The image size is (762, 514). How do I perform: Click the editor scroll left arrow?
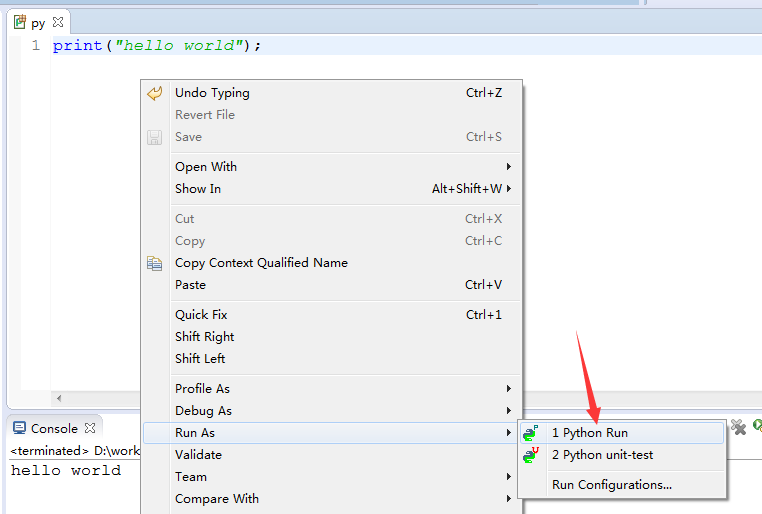59,398
